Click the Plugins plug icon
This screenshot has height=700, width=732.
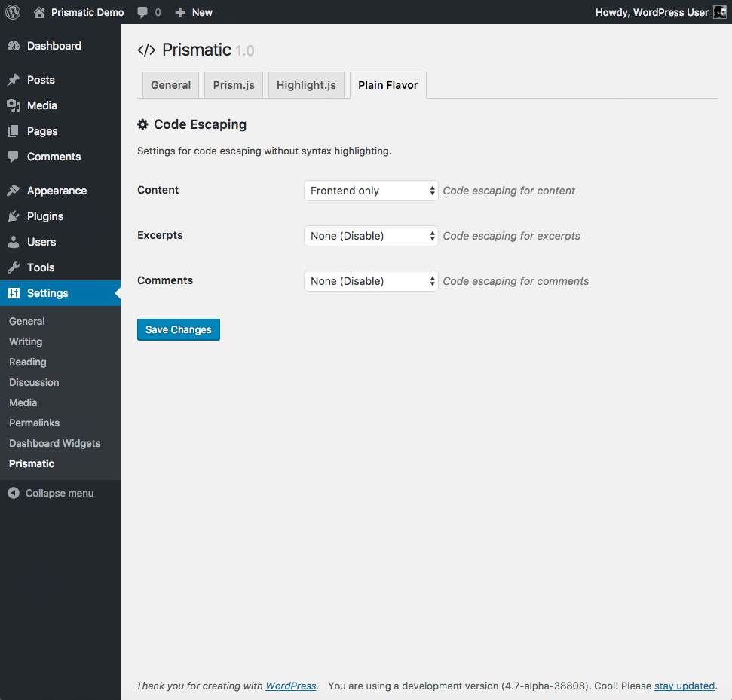click(x=14, y=216)
